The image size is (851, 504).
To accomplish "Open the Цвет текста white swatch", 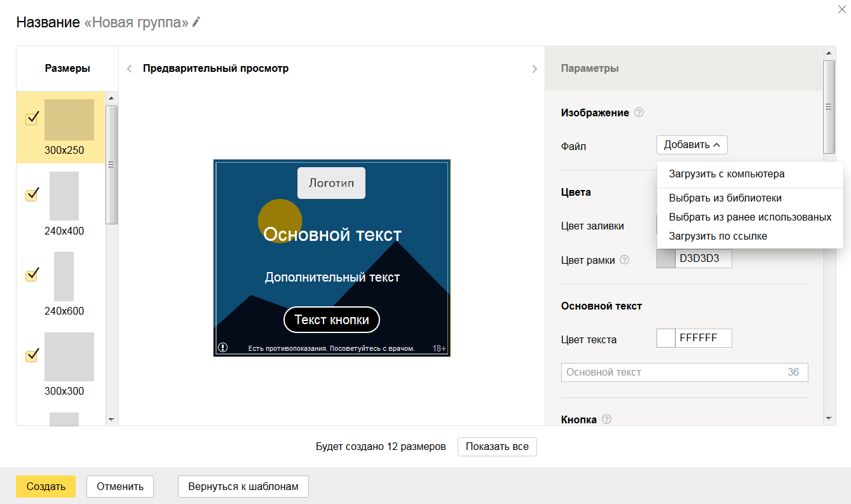I will pyautogui.click(x=666, y=338).
